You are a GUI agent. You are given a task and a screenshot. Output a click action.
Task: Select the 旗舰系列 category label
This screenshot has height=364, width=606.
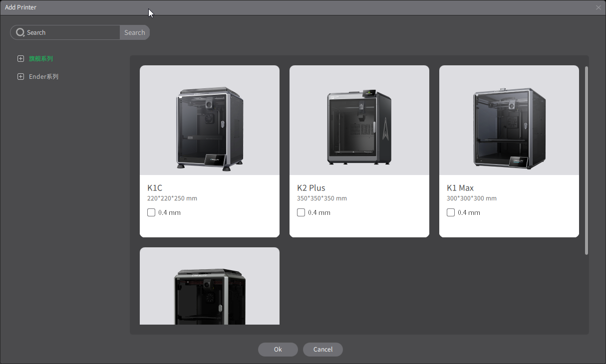point(40,59)
